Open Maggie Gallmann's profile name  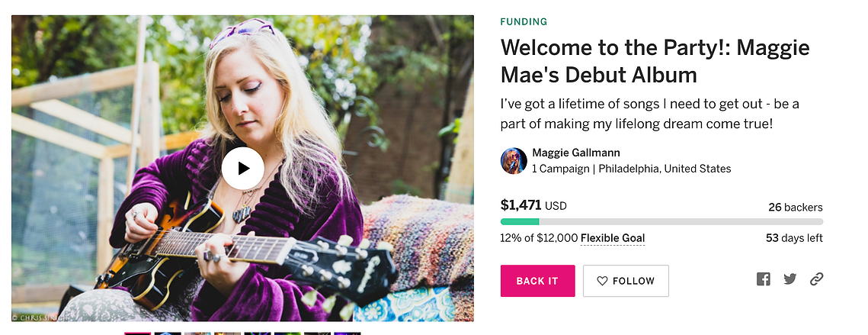point(575,153)
